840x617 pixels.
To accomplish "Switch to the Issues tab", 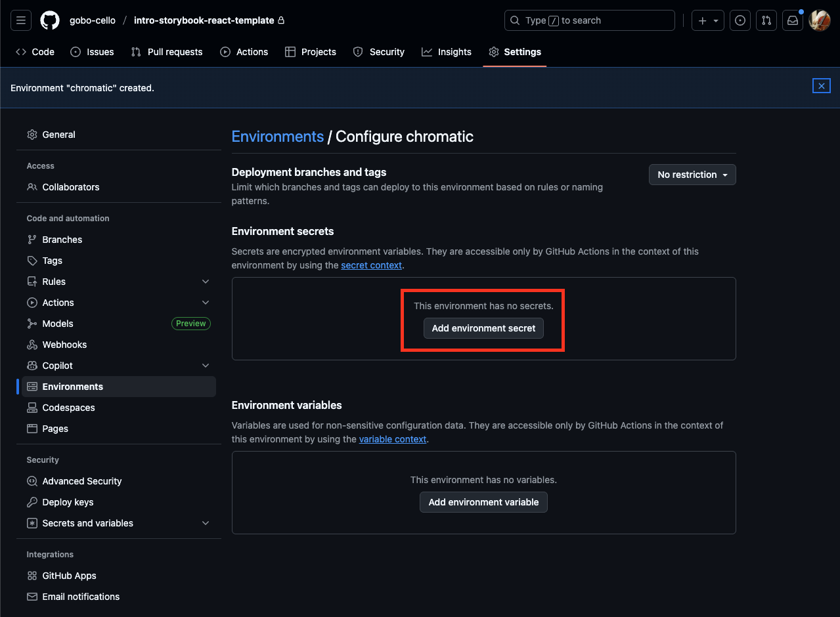I will pos(92,52).
